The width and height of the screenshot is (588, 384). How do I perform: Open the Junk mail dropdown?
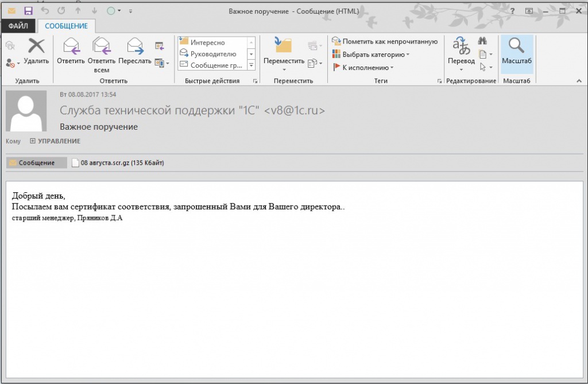pyautogui.click(x=13, y=63)
